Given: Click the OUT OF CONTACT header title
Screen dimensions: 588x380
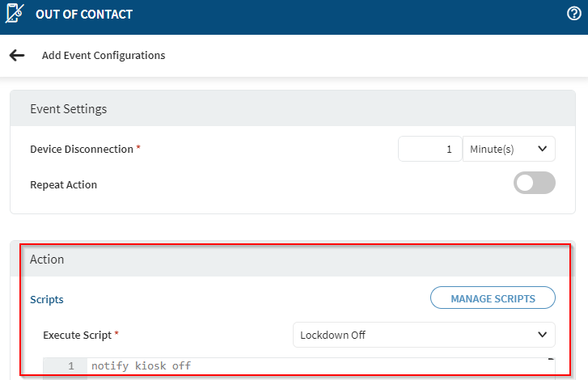Looking at the screenshot, I should tap(84, 15).
